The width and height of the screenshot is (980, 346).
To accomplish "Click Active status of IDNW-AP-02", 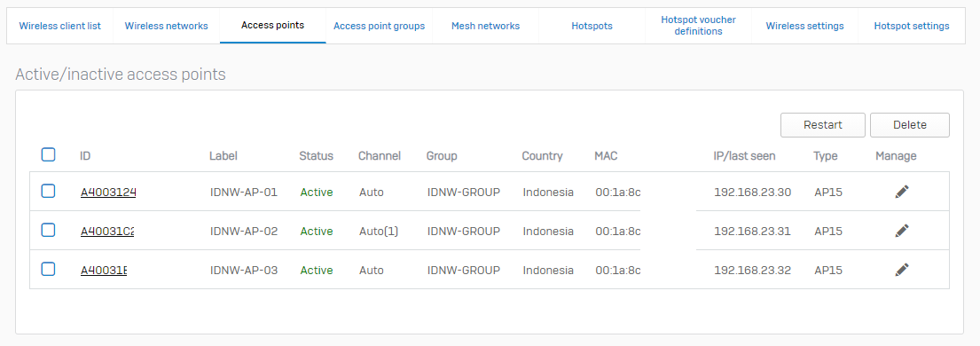I will [x=317, y=231].
